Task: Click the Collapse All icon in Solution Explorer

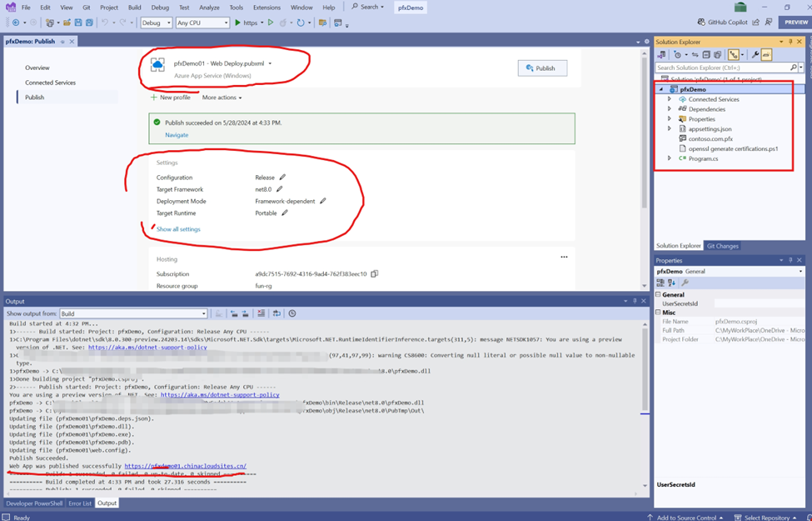Action: [706, 55]
